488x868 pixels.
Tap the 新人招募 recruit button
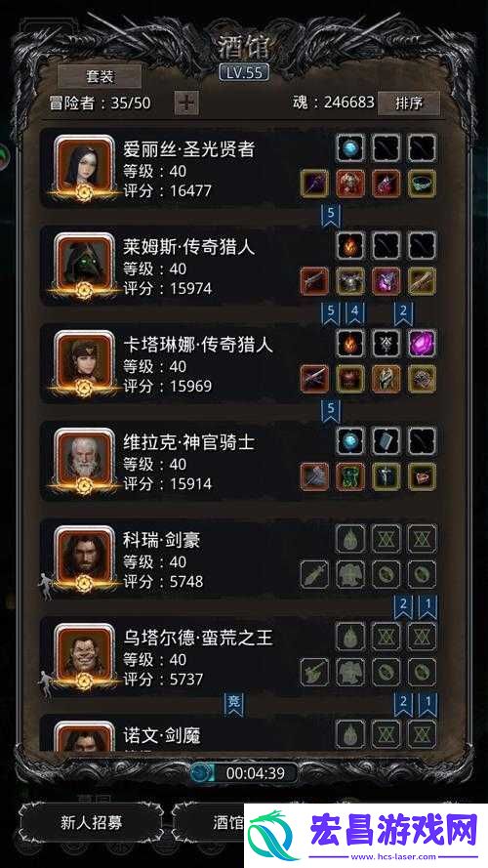pyautogui.click(x=92, y=822)
